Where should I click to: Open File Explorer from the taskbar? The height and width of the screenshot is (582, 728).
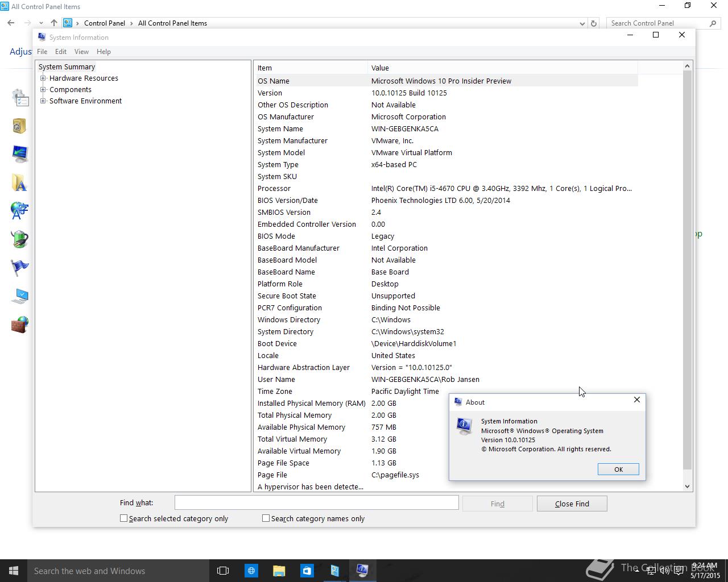(x=279, y=571)
